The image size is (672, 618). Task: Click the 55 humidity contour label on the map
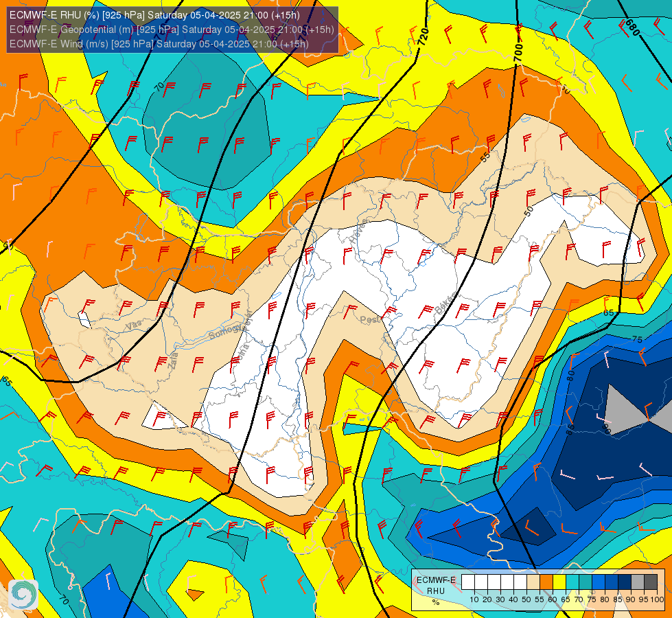click(485, 157)
